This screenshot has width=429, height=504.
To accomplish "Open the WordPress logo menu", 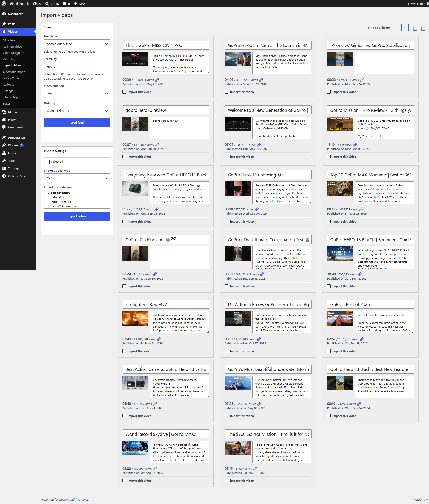I will coord(4,4).
